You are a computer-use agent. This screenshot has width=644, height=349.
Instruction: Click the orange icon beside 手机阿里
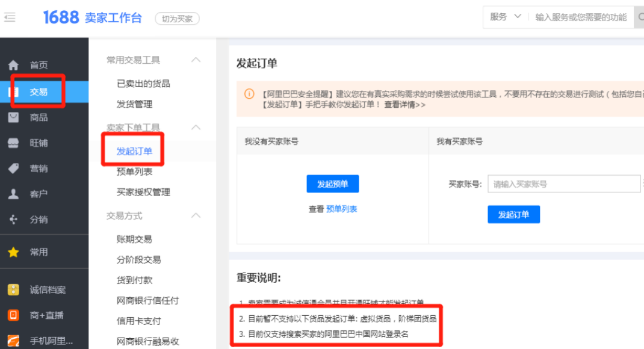[x=14, y=341]
